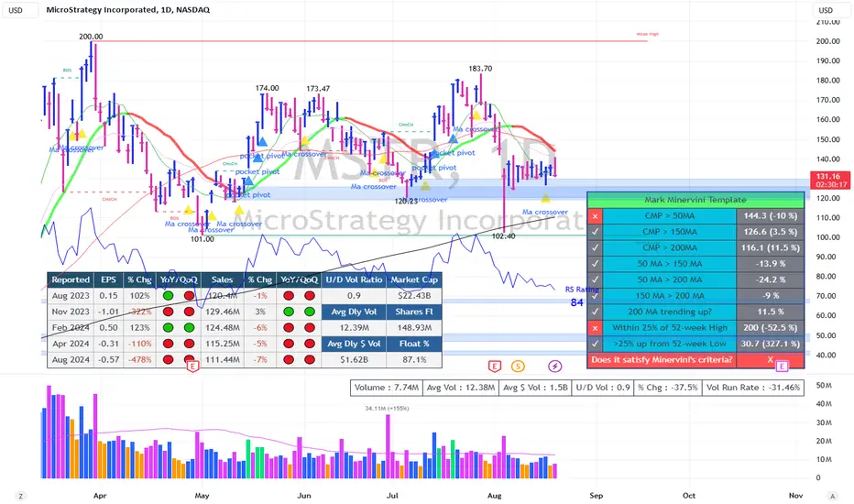Image resolution: width=854 pixels, height=504 pixels.
Task: Click the % Chg : -37.5% stat box
Action: pyautogui.click(x=668, y=388)
